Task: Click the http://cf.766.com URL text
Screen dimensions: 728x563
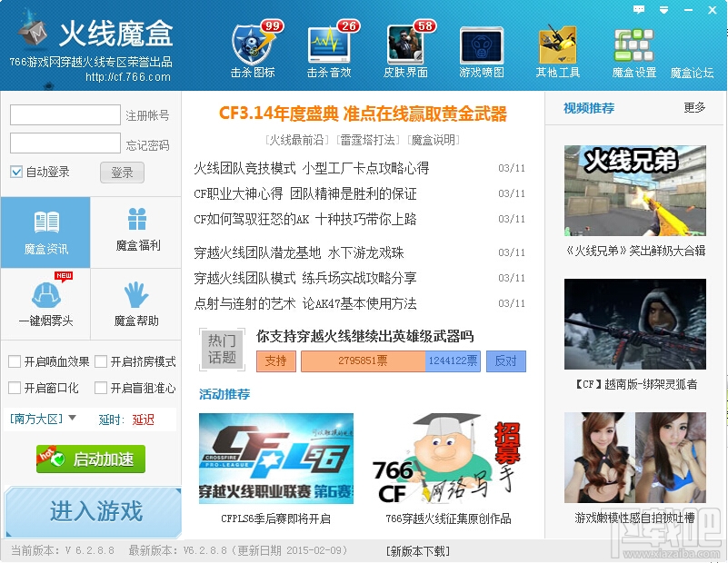Action: coord(128,77)
